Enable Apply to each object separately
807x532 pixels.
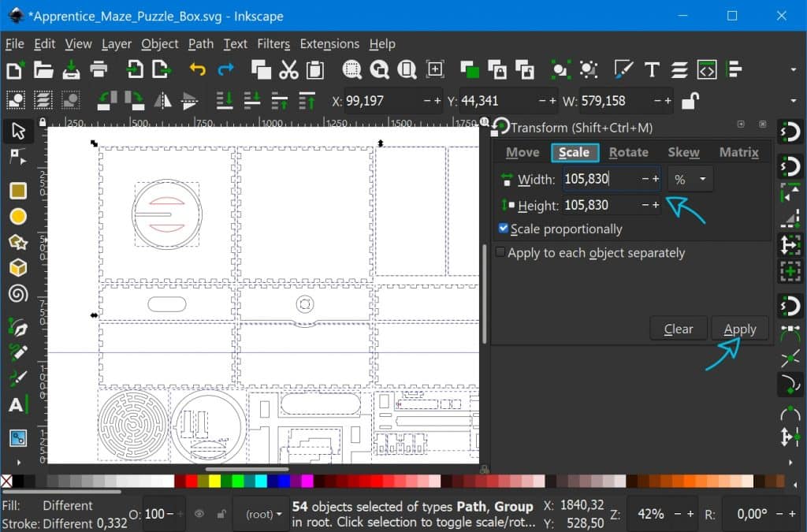tap(500, 252)
